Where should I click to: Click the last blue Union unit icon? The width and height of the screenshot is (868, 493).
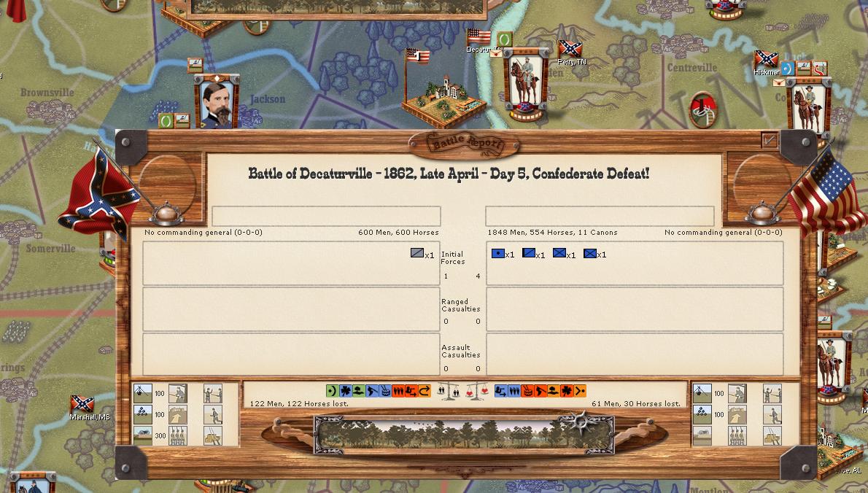tap(590, 254)
